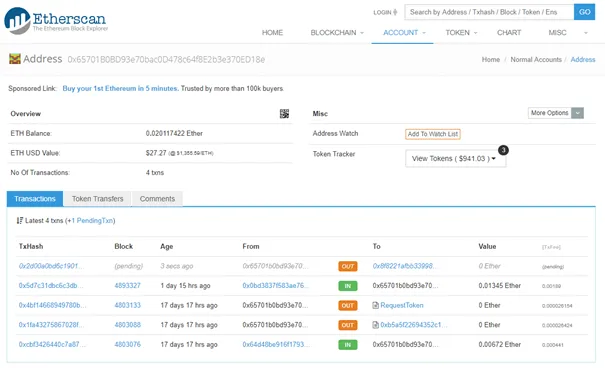605x368 pixels.
Task: Open the More Options dropdown
Action: pyautogui.click(x=556, y=113)
